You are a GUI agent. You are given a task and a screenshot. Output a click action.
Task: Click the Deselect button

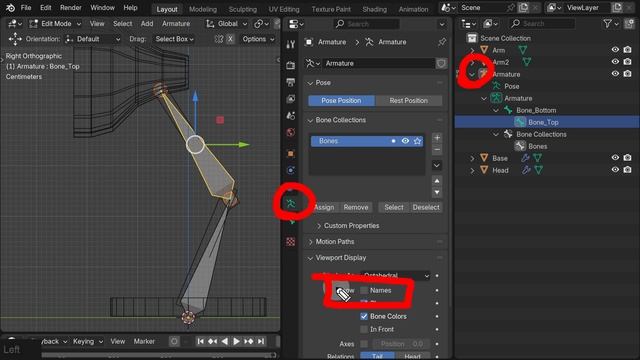click(426, 207)
